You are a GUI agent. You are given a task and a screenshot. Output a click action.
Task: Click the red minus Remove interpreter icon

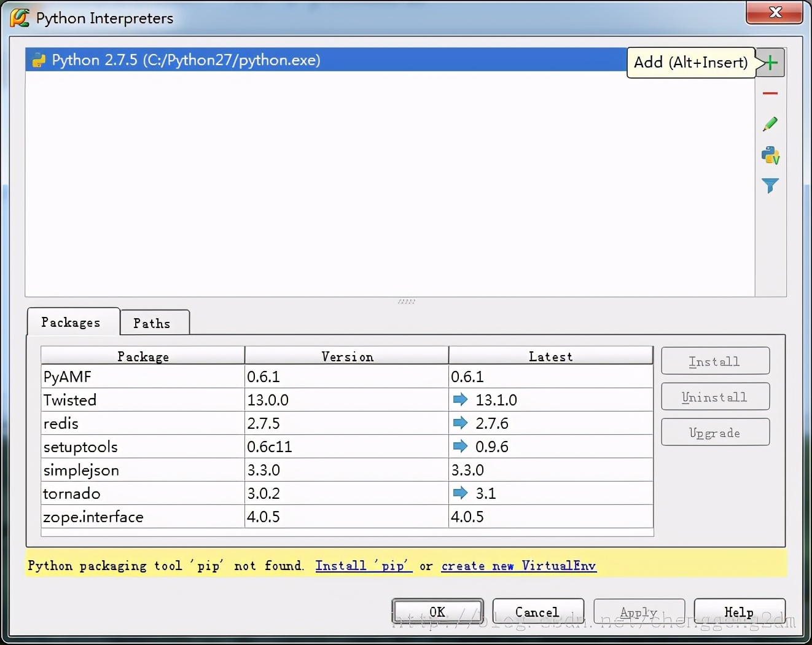(770, 93)
